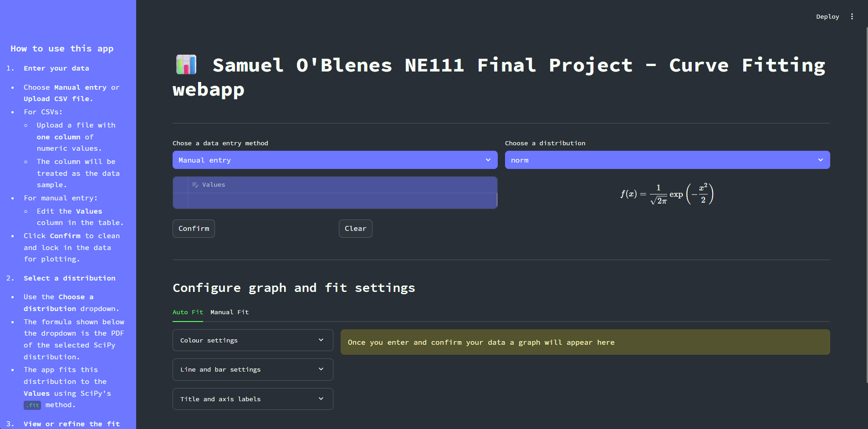Click the chevron on the data entry method selector
The height and width of the screenshot is (429, 868).
(488, 160)
